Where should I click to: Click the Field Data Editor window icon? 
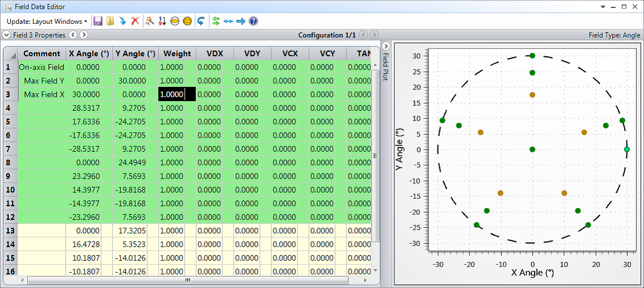8,7
